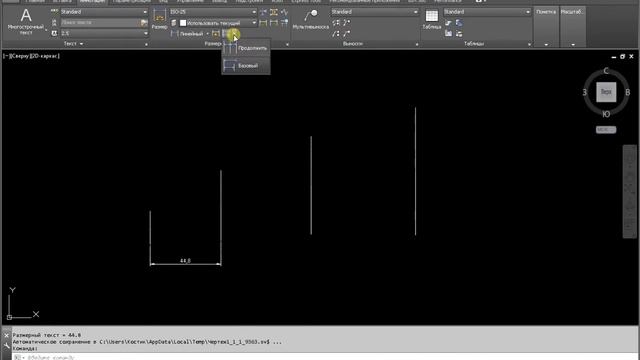Open the multileader style dropdown showing Standard
640x360 pixels.
[375, 12]
